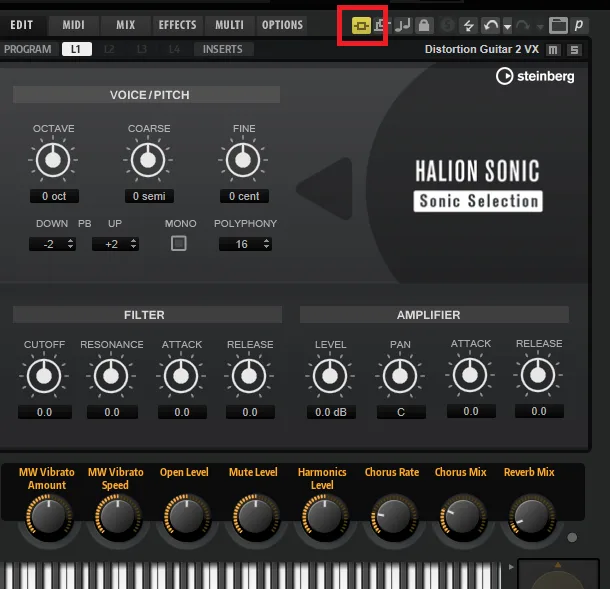610x589 pixels.
Task: Click the MW Vibrato Speed quick control knob
Action: click(x=118, y=517)
